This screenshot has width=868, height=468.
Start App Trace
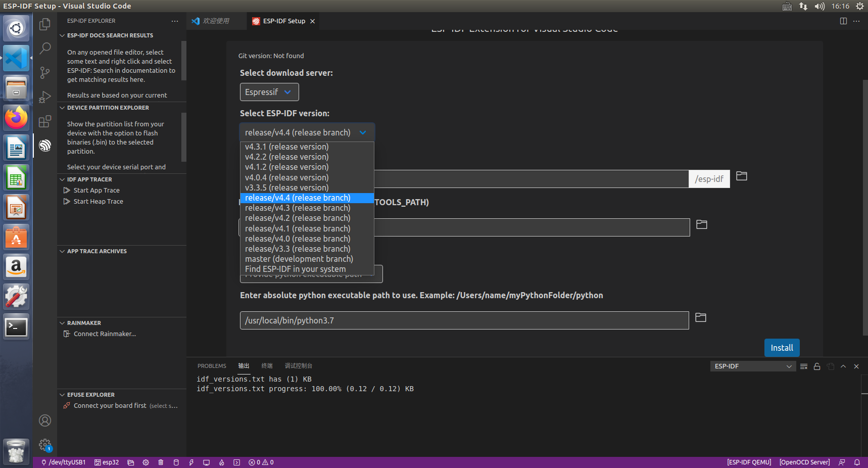click(x=97, y=191)
